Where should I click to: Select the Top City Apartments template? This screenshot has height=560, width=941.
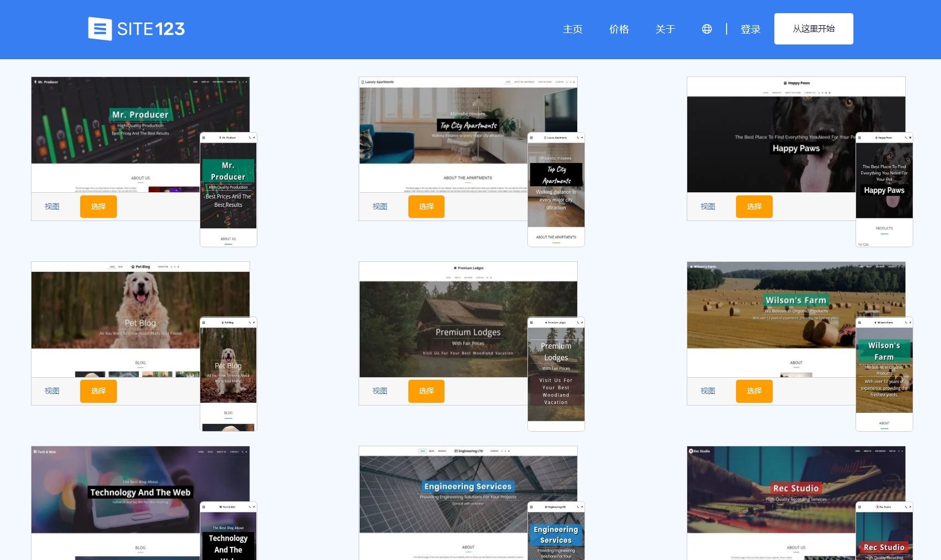[426, 206]
